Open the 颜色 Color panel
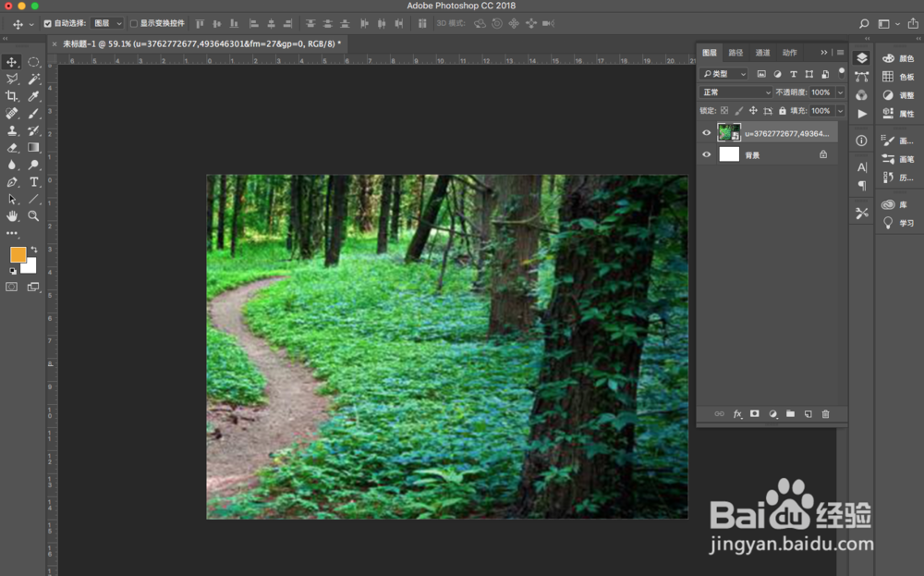The image size is (924, 576). (x=898, y=58)
